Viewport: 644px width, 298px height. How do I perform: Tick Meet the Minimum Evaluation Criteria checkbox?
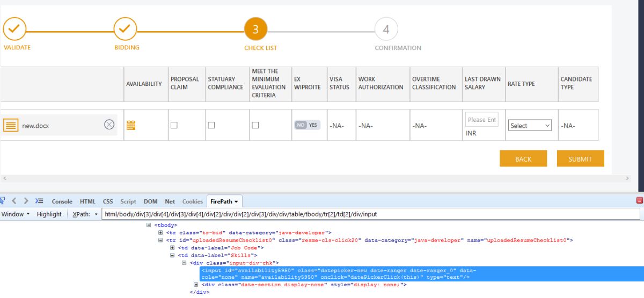pyautogui.click(x=255, y=125)
